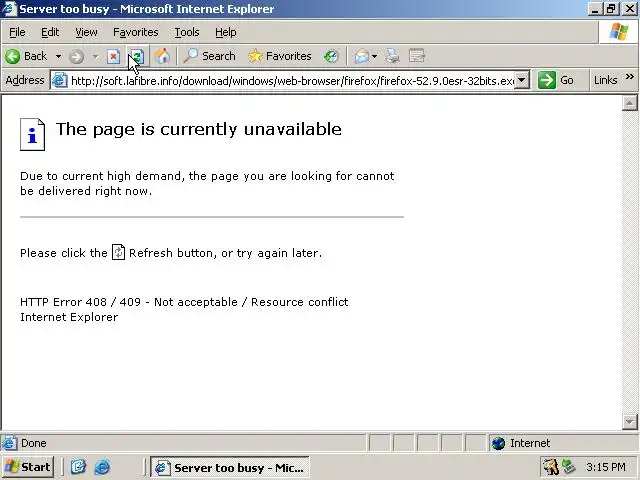Click the 'Done' status bar text
The image size is (640, 480).
pos(34,443)
